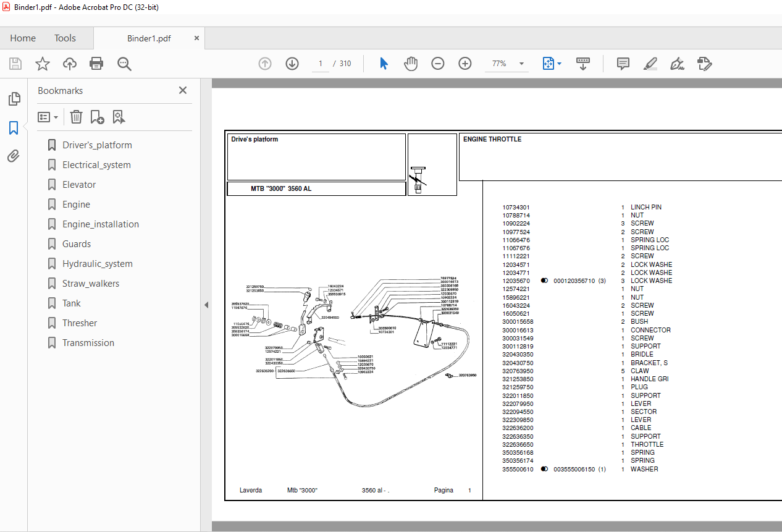The width and height of the screenshot is (782, 532).
Task: Open the Elevator bookmark
Action: pos(79,185)
